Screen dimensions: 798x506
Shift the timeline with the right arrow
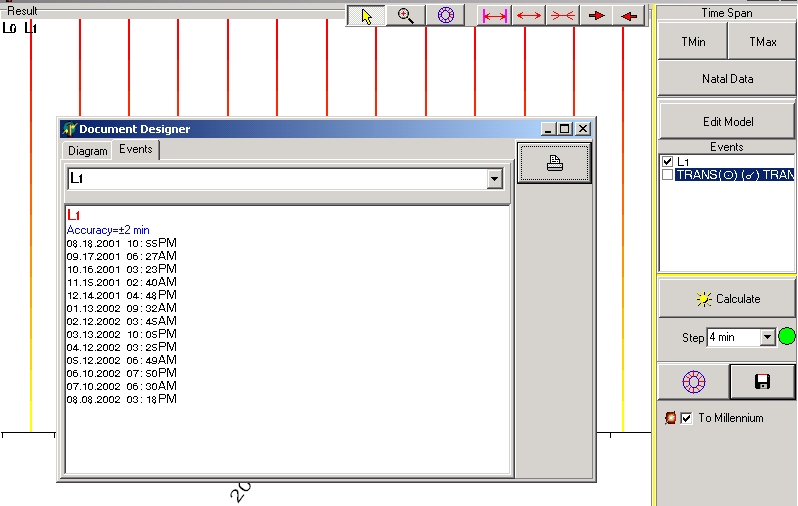point(596,16)
